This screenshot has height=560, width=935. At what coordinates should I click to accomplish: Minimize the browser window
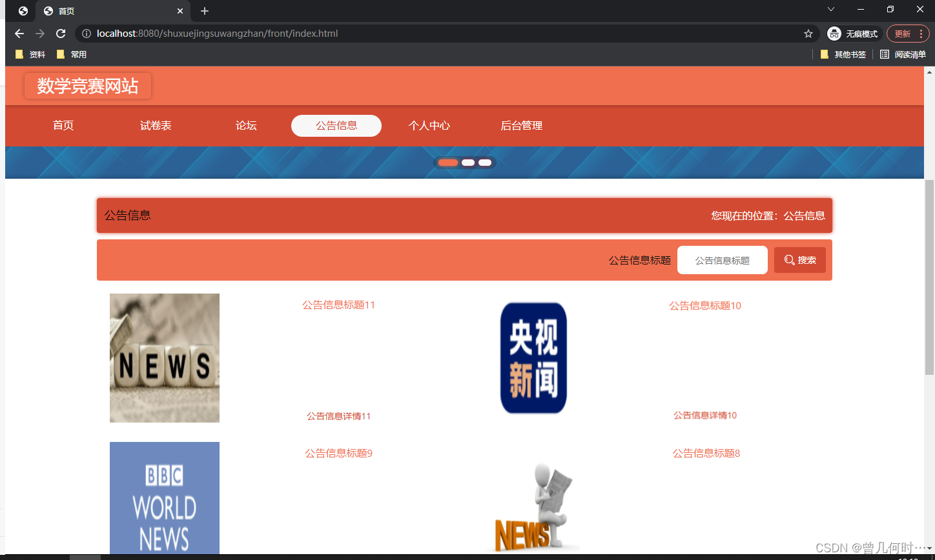point(861,9)
